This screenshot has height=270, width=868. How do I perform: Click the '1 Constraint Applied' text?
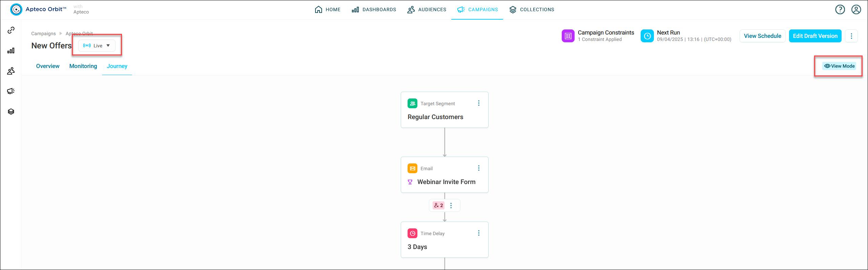click(600, 39)
